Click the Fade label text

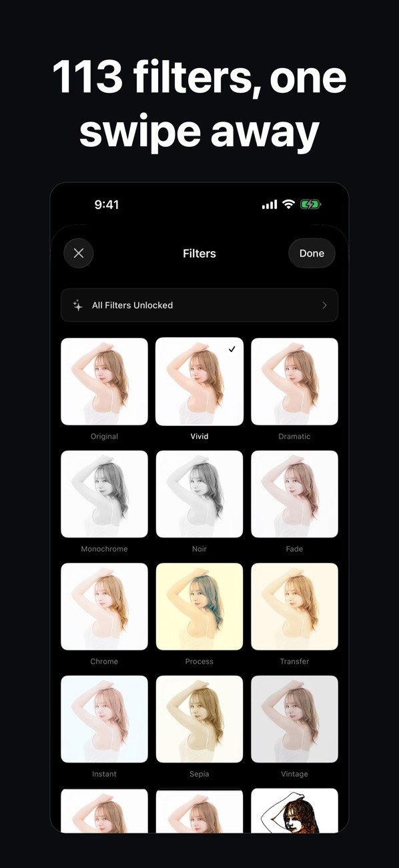pyautogui.click(x=294, y=549)
